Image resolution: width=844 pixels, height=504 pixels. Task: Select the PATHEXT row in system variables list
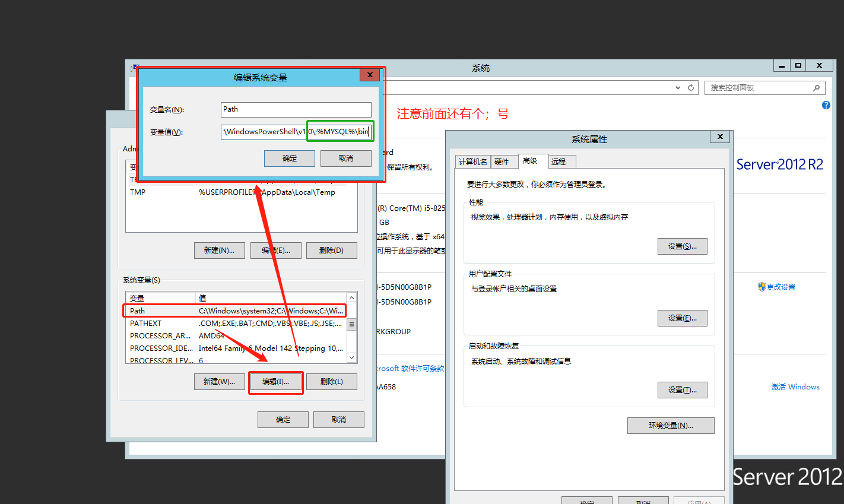(178, 323)
